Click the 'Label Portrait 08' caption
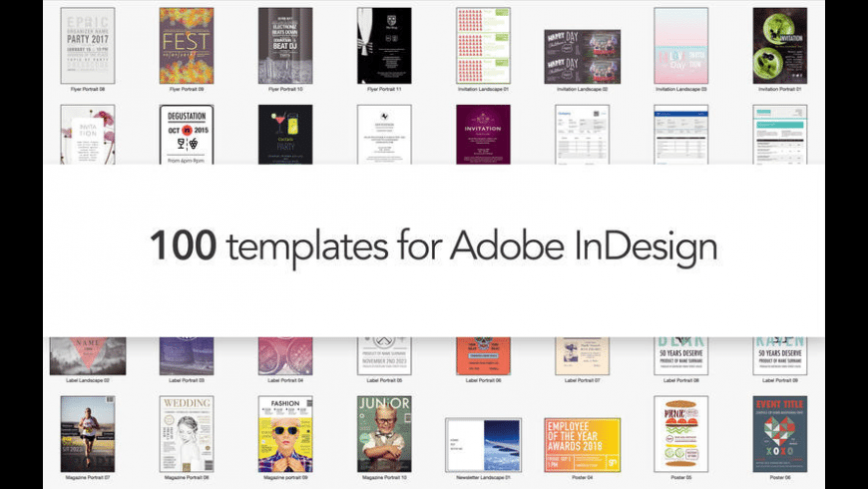This screenshot has height=489, width=868. [680, 380]
